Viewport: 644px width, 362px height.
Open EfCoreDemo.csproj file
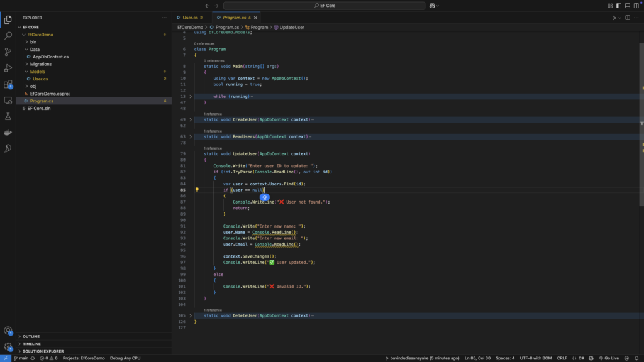50,94
